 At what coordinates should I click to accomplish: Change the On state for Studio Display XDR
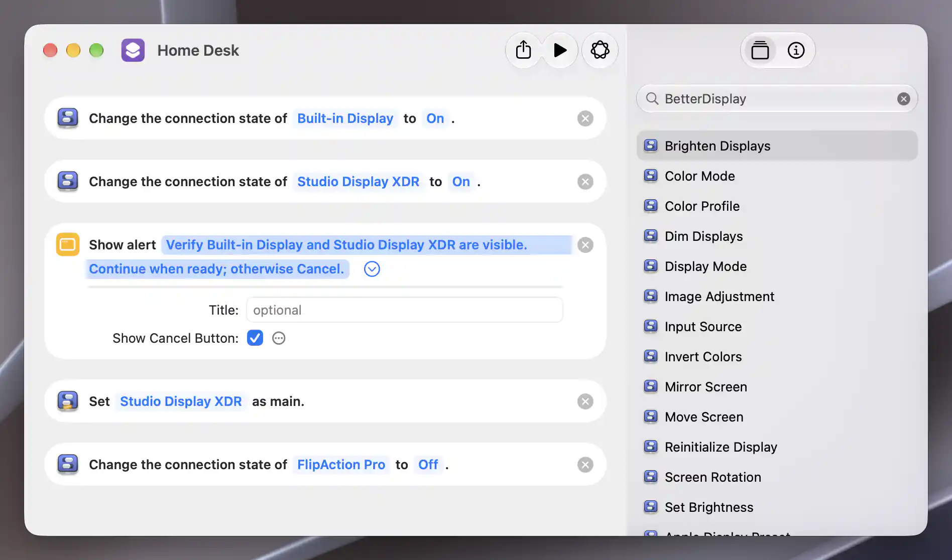tap(461, 182)
